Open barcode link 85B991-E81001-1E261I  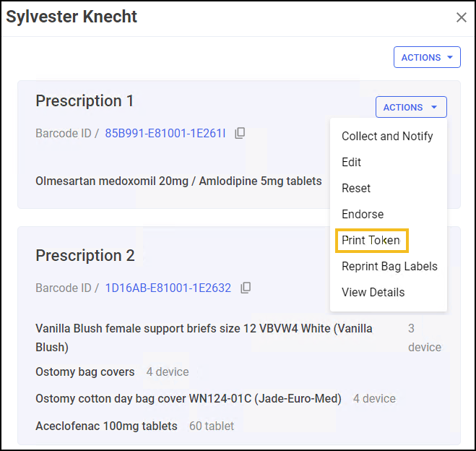(165, 133)
